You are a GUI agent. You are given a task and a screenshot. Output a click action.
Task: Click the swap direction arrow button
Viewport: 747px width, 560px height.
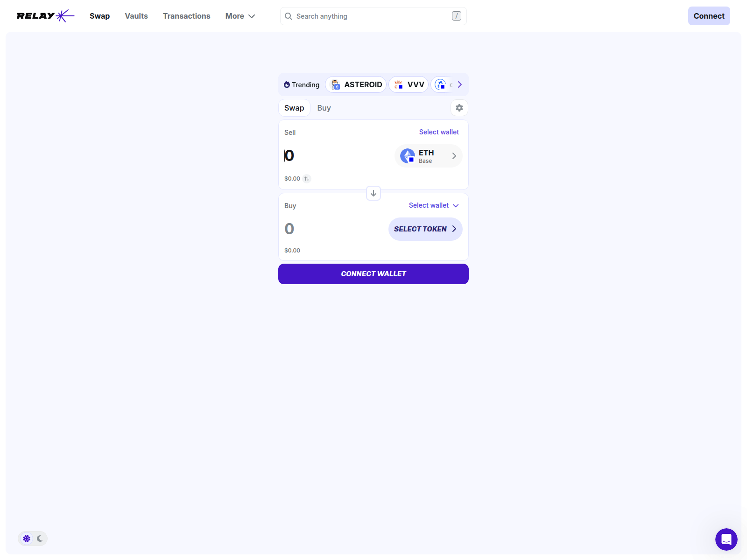coord(373,193)
